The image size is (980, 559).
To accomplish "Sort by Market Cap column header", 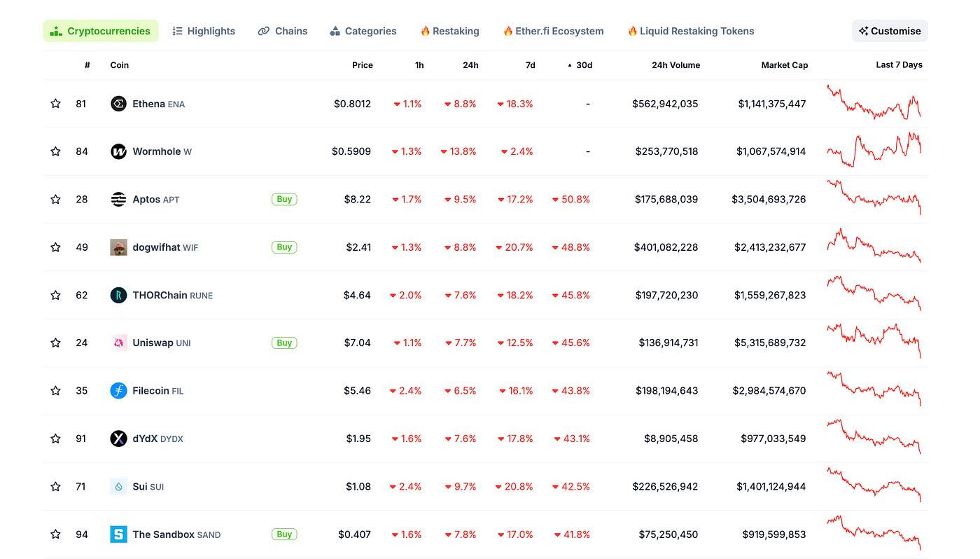I will 784,65.
